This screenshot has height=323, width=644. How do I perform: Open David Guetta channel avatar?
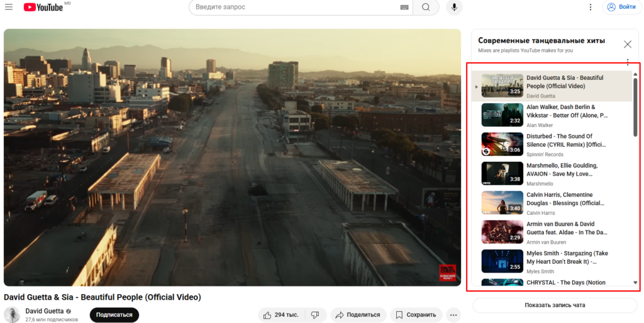click(12, 315)
